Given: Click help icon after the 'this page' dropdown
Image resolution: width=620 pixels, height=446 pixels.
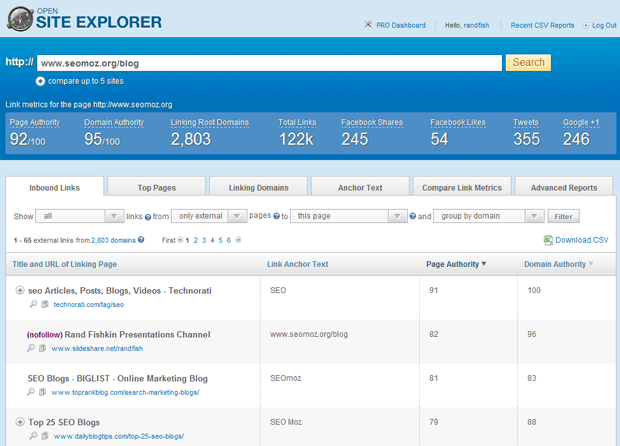Looking at the screenshot, I should click(x=412, y=216).
